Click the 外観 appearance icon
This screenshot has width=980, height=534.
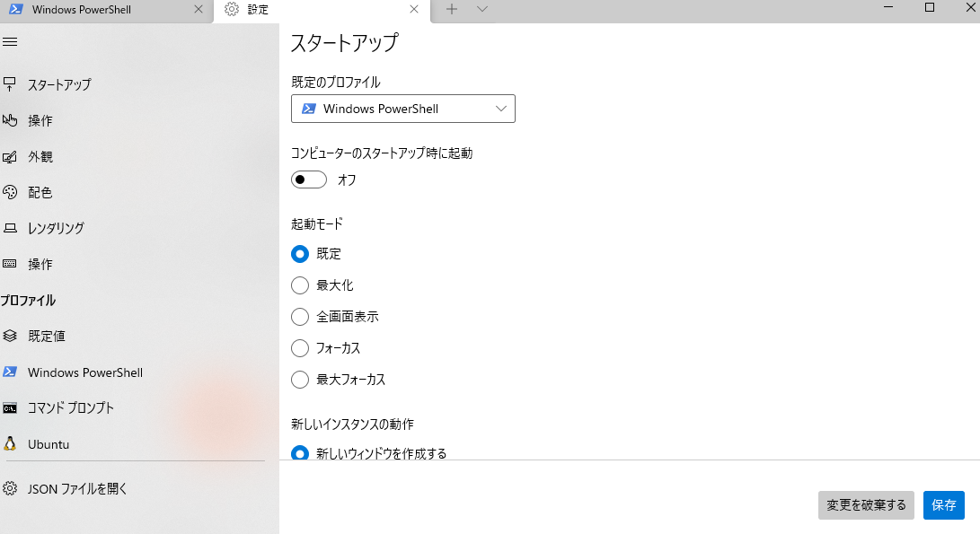click(9, 156)
